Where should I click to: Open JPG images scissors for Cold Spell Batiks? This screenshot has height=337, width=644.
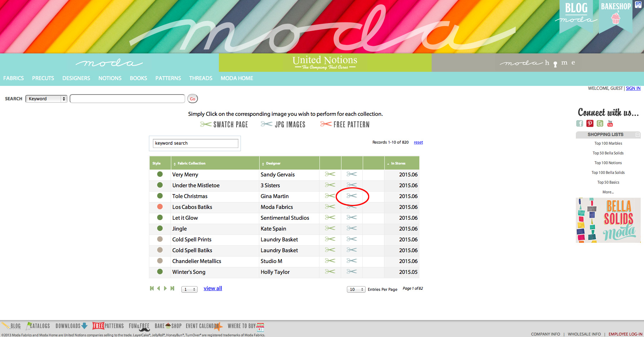pos(352,250)
